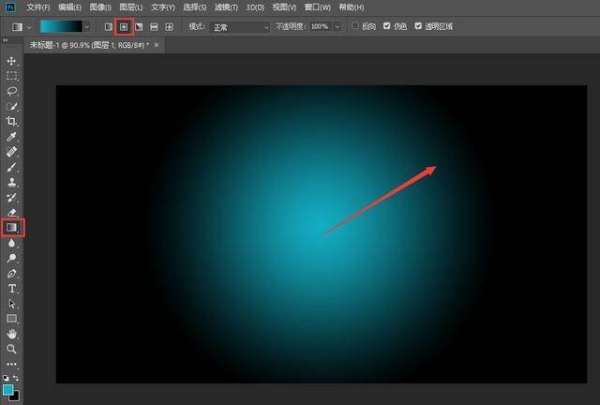Choose Radial Gradient style
The height and width of the screenshot is (405, 600).
tap(124, 27)
